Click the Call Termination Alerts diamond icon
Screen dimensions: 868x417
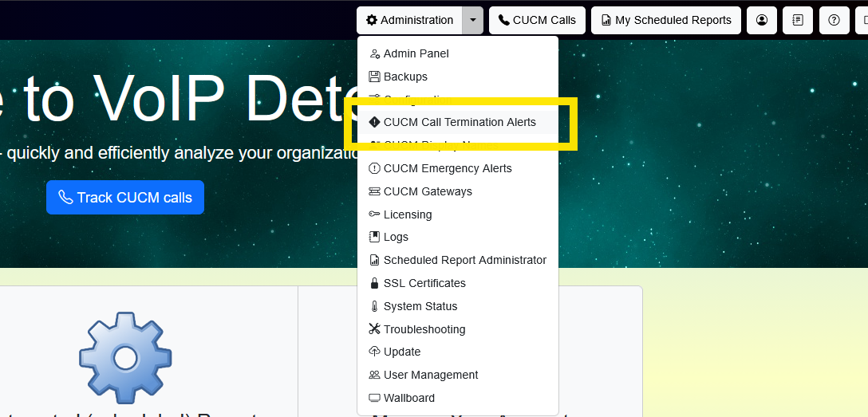pyautogui.click(x=374, y=122)
